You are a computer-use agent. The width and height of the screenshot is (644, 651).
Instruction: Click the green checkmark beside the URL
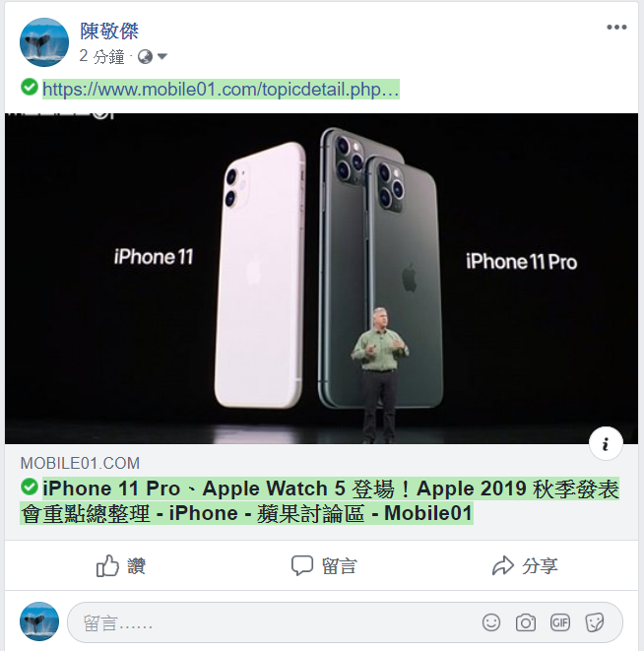point(30,87)
